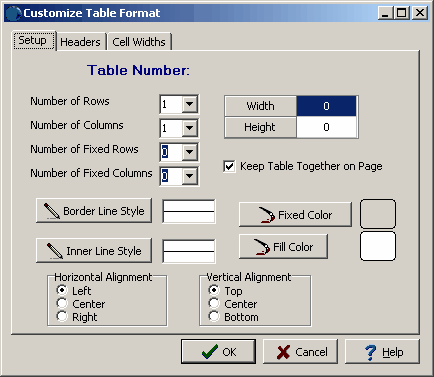Viewport: 434px width, 377px height.
Task: Click the Height value cell
Action: tap(326, 127)
